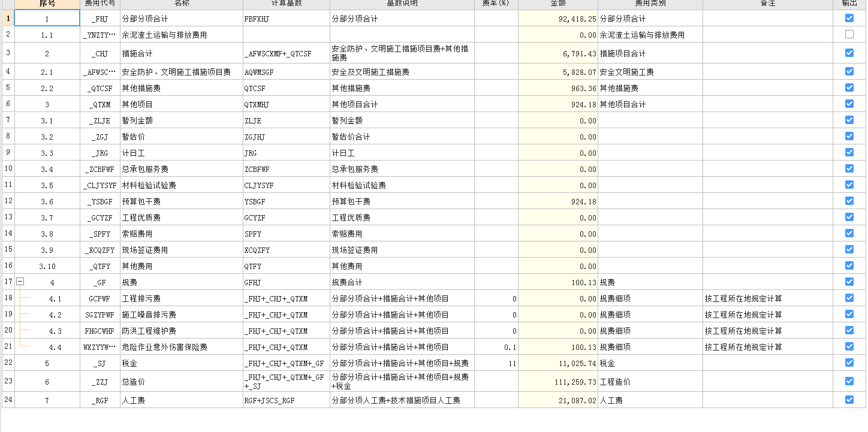Select the cost code cell _YSBGF

[x=100, y=201]
